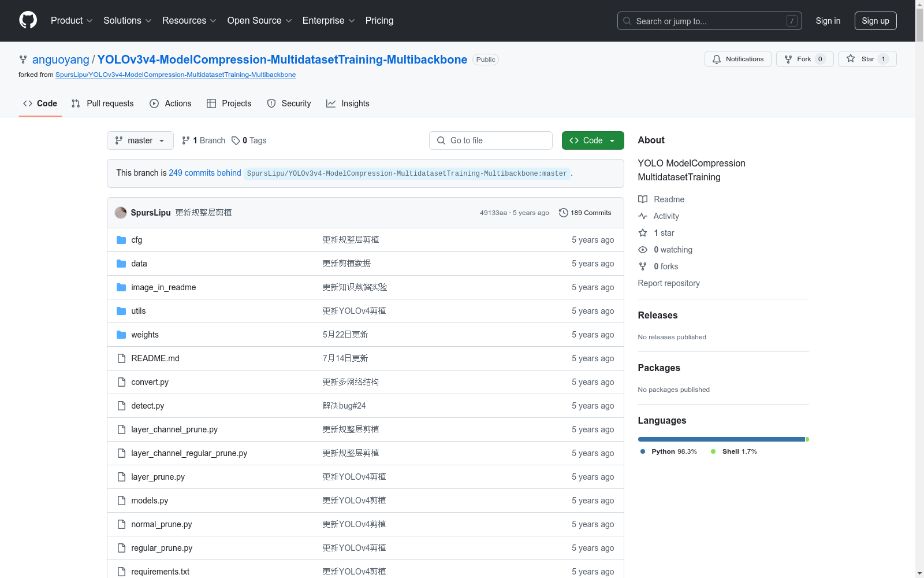Click the 49133aa commit hash
This screenshot has width=924, height=578.
click(493, 213)
